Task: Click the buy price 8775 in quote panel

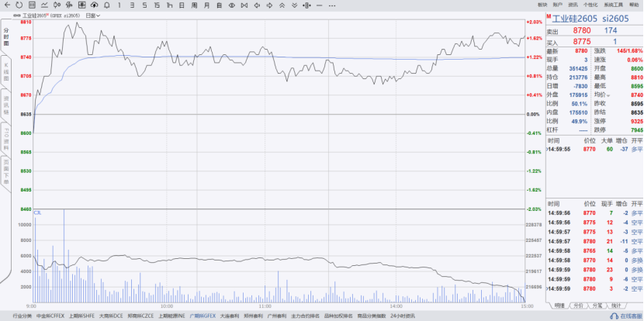Action: coord(582,41)
